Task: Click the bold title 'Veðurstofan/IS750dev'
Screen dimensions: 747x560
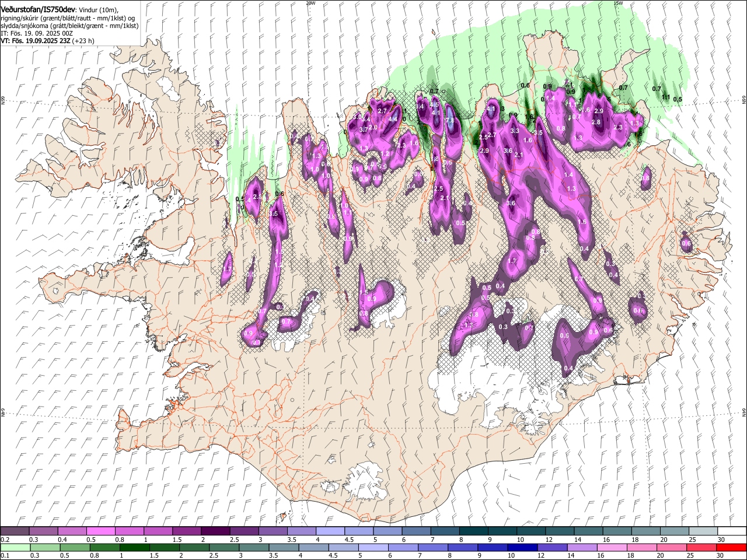Action: click(x=38, y=10)
